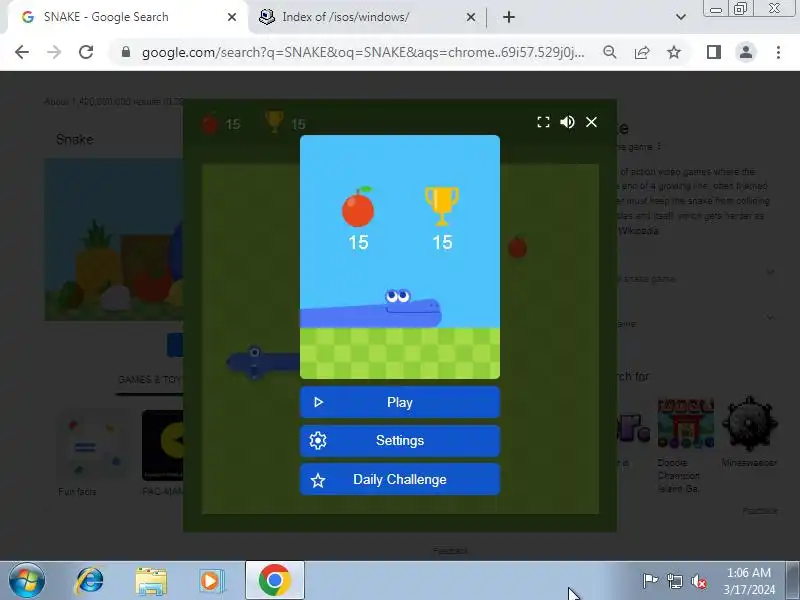
Task: Close the Snake game overlay
Action: coord(591,122)
